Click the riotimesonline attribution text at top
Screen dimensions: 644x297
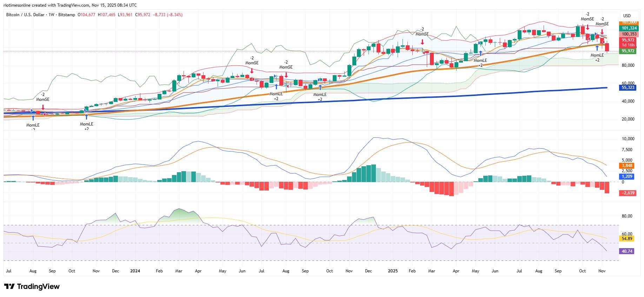(70, 5)
